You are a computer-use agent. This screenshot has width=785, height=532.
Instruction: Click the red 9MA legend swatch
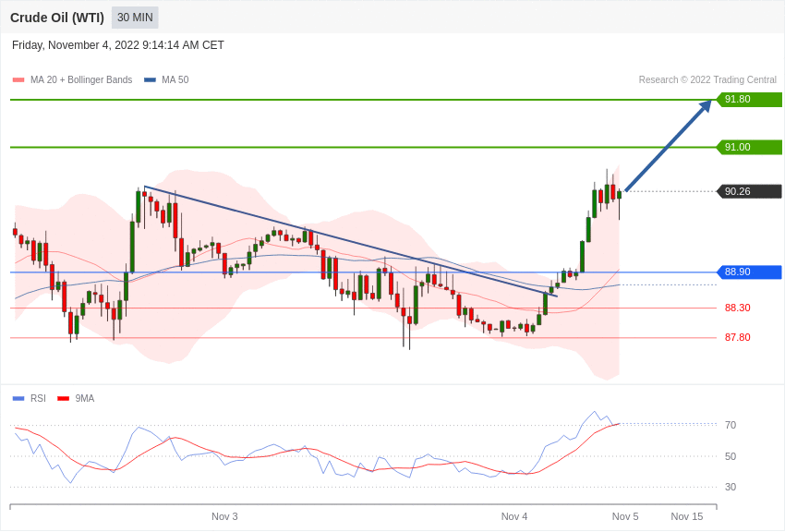(x=63, y=398)
